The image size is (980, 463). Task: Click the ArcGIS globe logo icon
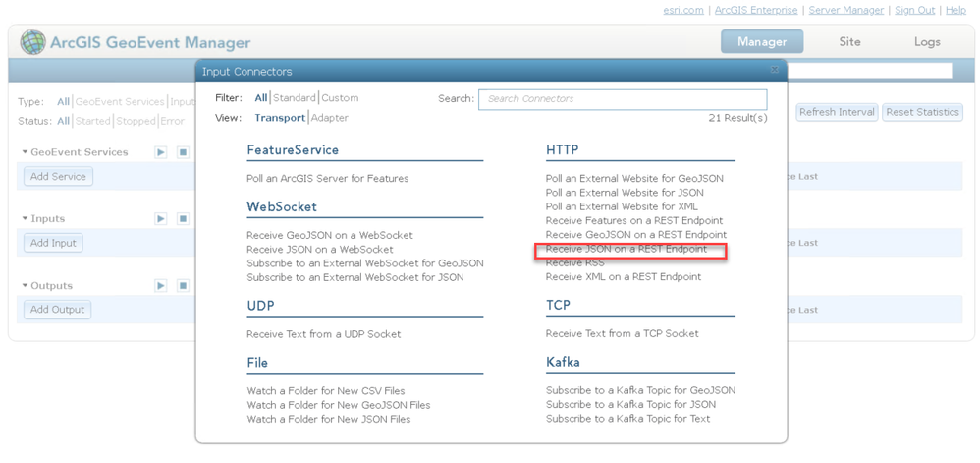click(x=32, y=42)
